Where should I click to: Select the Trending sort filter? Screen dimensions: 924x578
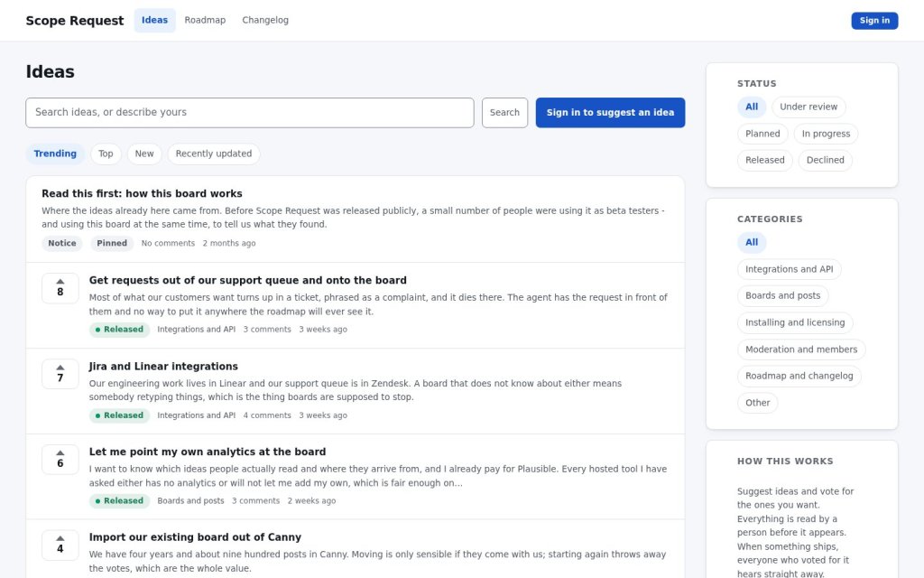pos(55,154)
